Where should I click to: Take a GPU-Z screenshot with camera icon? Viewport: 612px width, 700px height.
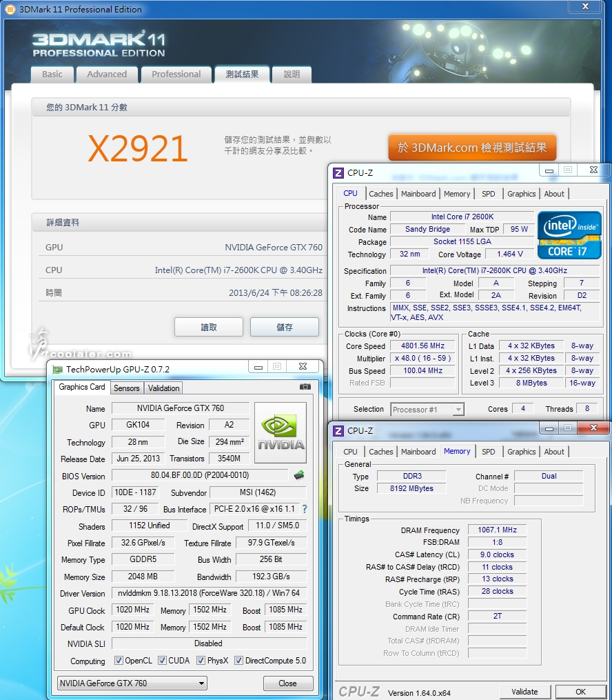(x=305, y=387)
